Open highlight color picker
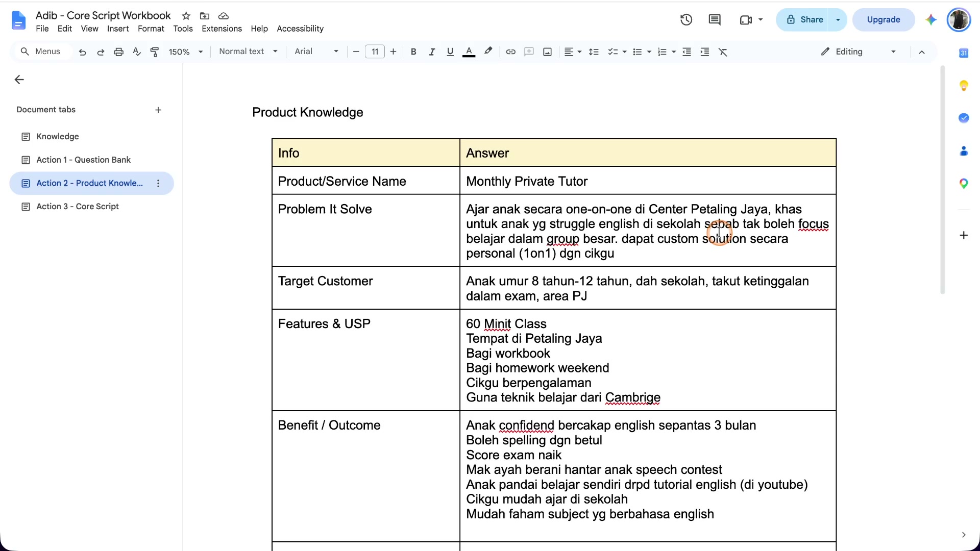This screenshot has width=980, height=551. click(x=488, y=52)
